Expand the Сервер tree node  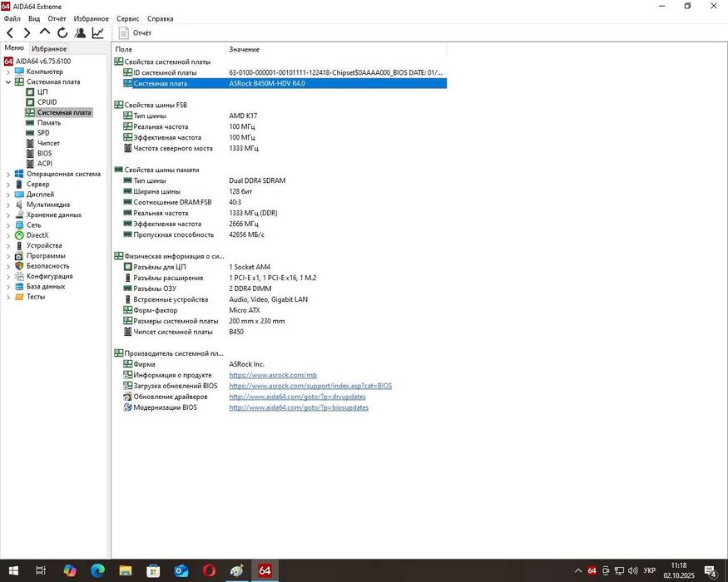point(8,185)
